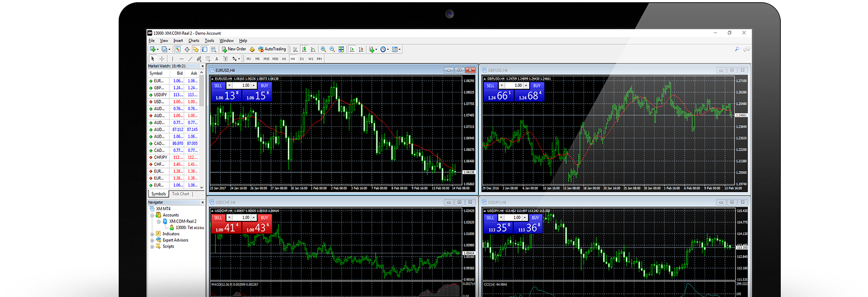Open the Charts menu
This screenshot has width=868, height=297.
pyautogui.click(x=194, y=41)
